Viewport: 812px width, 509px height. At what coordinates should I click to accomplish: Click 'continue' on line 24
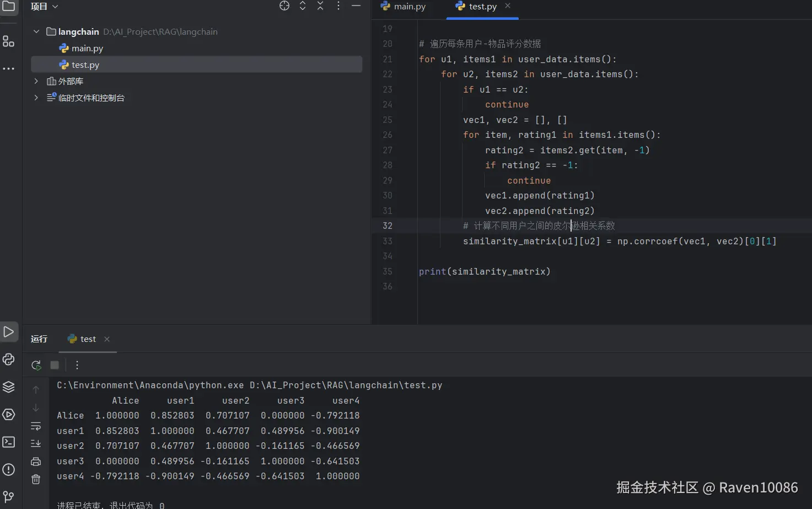click(x=507, y=105)
